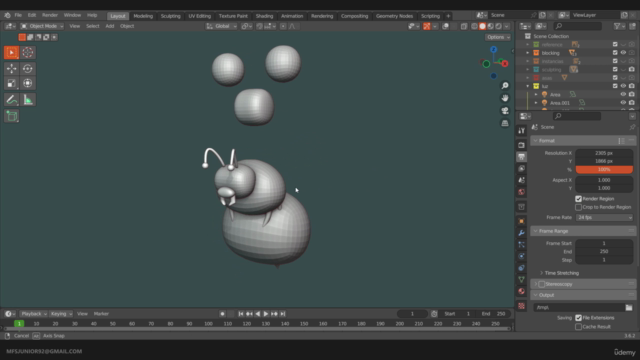Toggle the Stereoscopy checkbox
Screen dimensions: 640x360
pos(542,284)
